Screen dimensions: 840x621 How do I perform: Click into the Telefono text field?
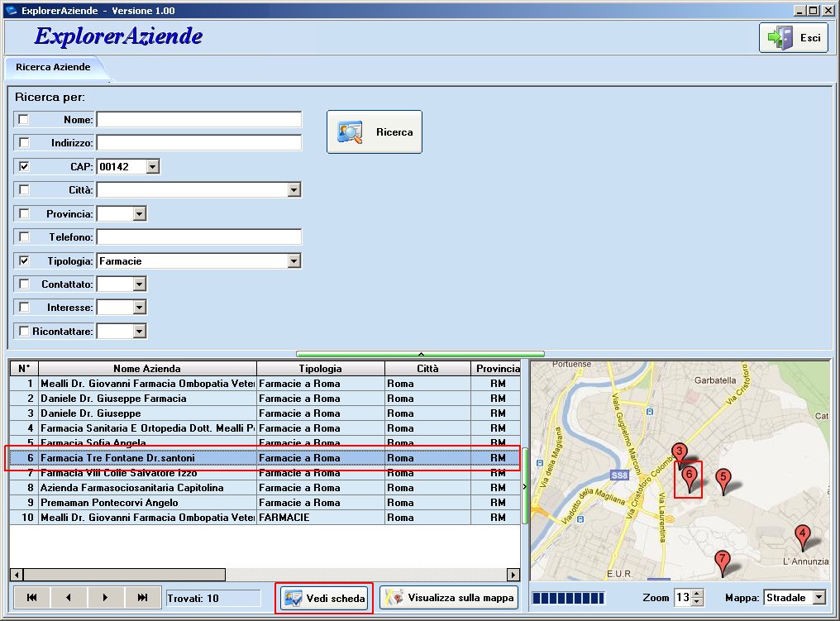[198, 236]
